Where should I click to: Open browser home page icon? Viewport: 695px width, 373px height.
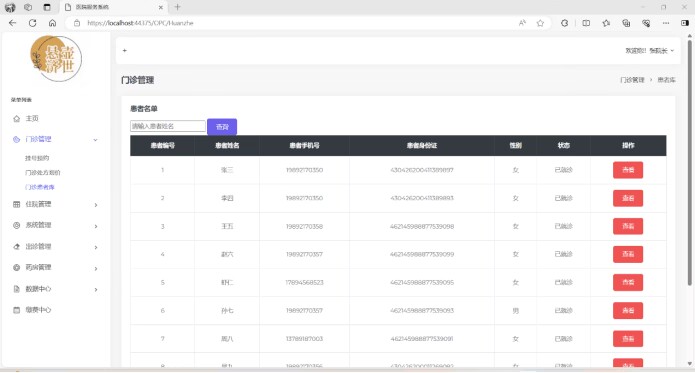click(52, 23)
